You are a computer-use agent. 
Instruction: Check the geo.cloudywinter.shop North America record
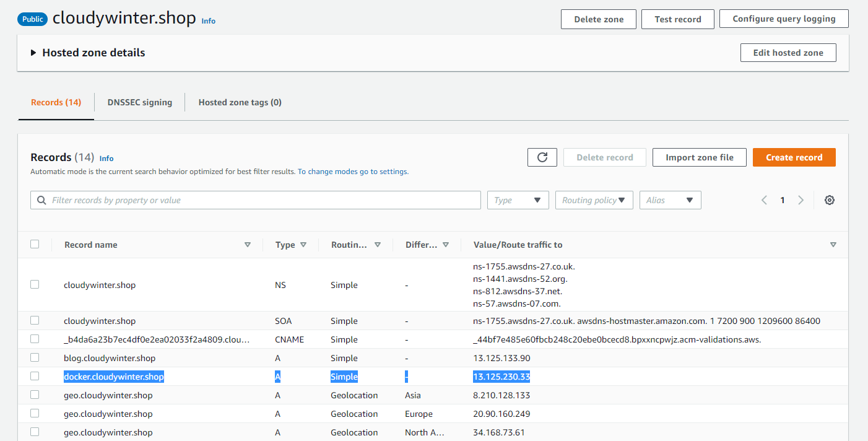tap(35, 432)
